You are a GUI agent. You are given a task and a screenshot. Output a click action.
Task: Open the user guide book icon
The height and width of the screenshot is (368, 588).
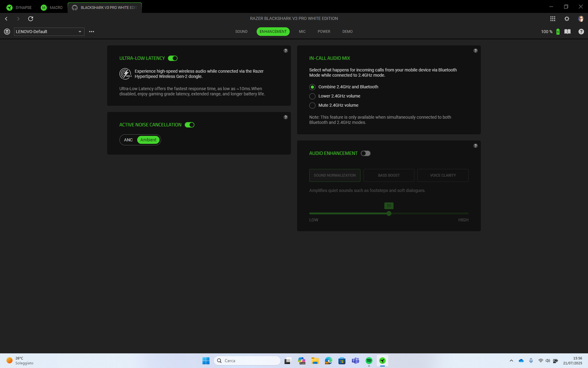point(567,32)
